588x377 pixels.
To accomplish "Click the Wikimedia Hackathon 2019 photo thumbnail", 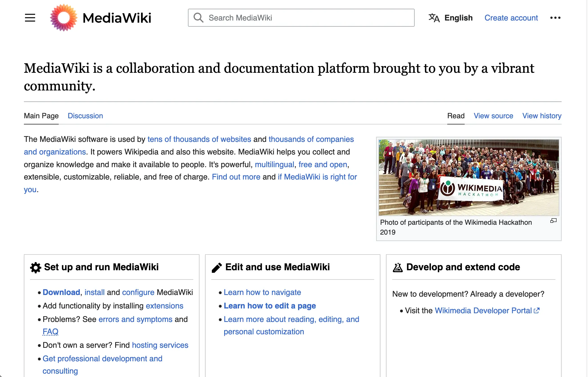I will 469,178.
